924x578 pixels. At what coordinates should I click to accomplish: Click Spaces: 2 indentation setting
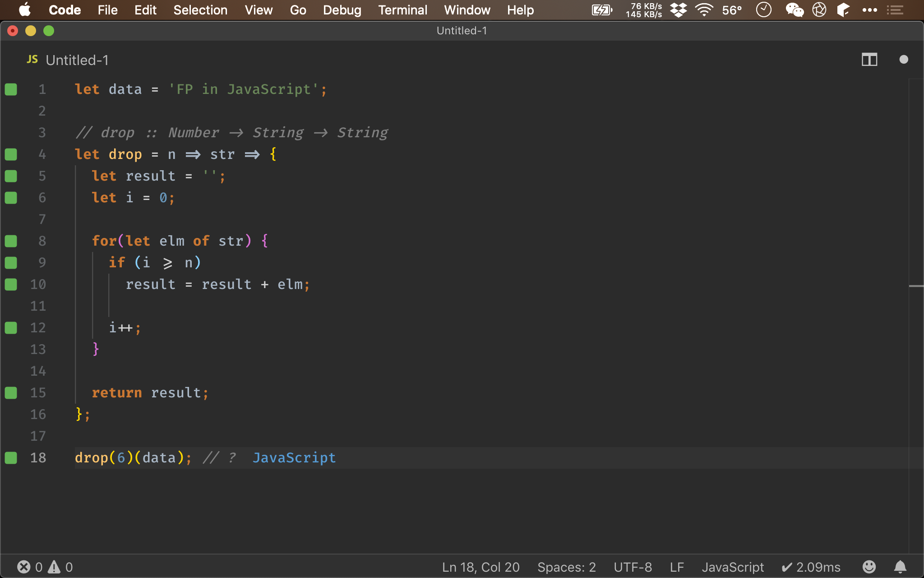(x=567, y=567)
